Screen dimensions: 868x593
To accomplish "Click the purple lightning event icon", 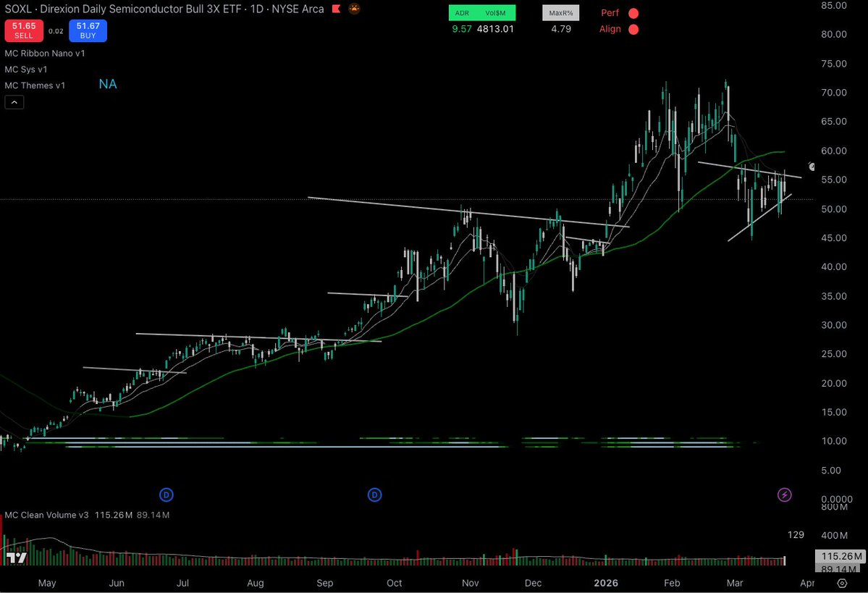I will [x=785, y=495].
